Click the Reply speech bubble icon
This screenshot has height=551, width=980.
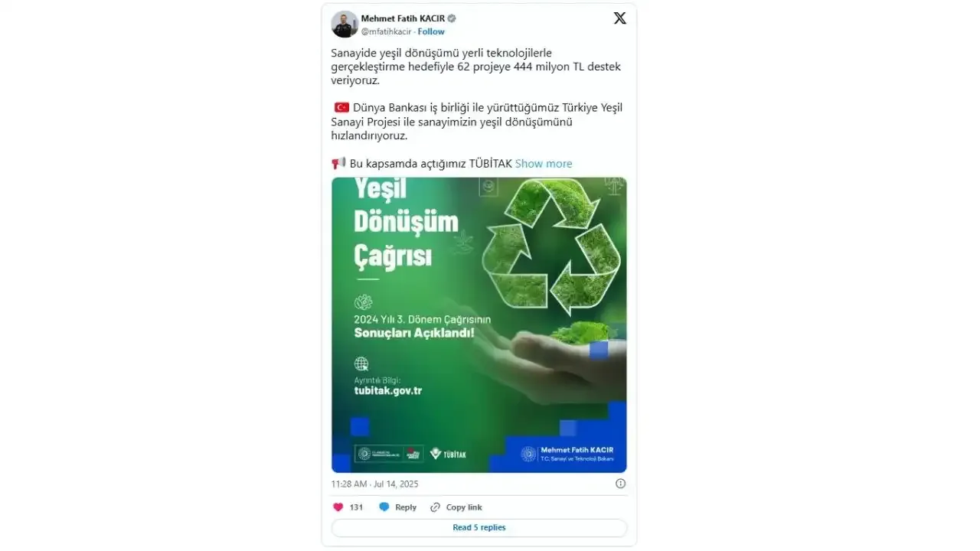tap(384, 507)
